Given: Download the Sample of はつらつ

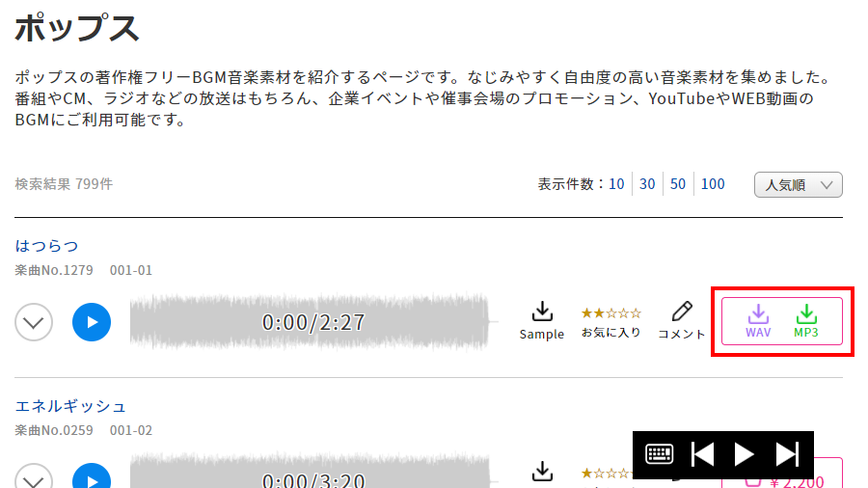Looking at the screenshot, I should click(x=541, y=321).
